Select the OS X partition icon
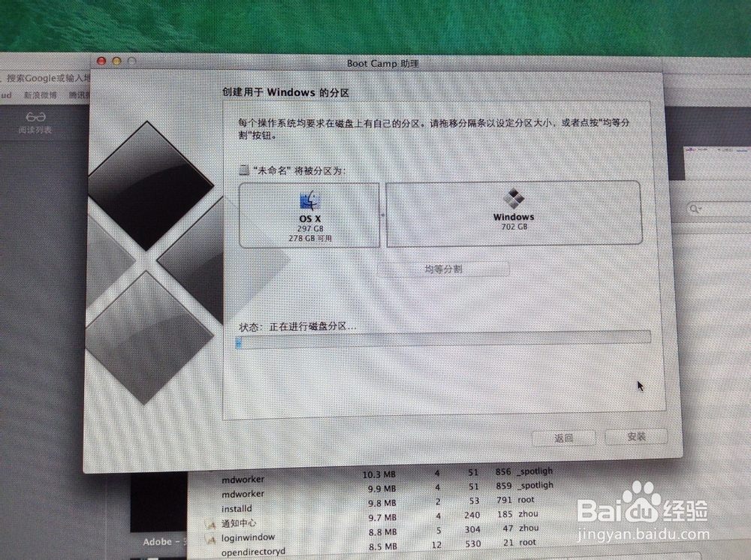Screen dimensions: 751x560 coord(309,200)
